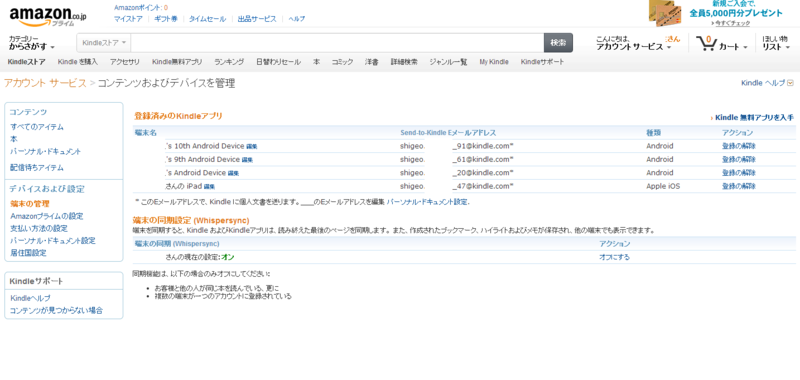
Task: Click in the search text field
Action: tap(337, 43)
